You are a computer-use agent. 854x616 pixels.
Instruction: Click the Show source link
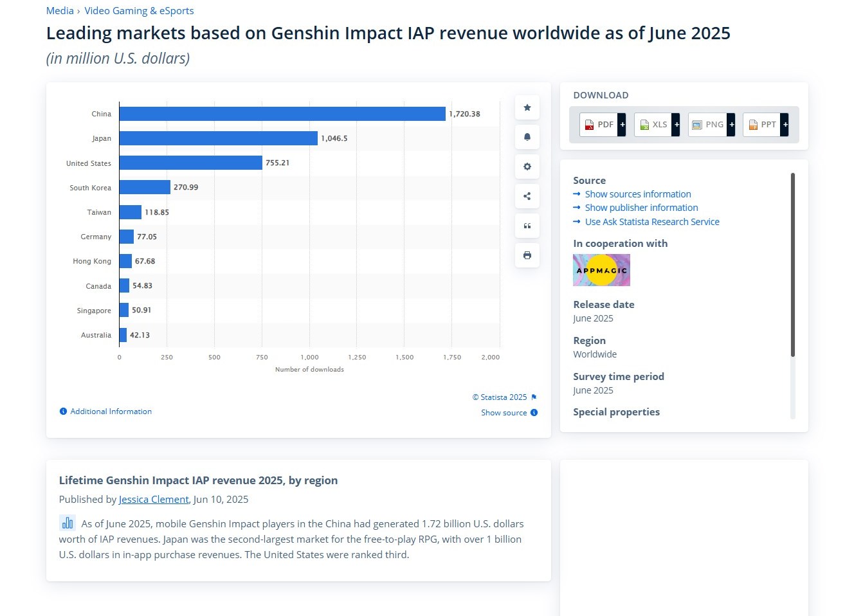pyautogui.click(x=504, y=413)
